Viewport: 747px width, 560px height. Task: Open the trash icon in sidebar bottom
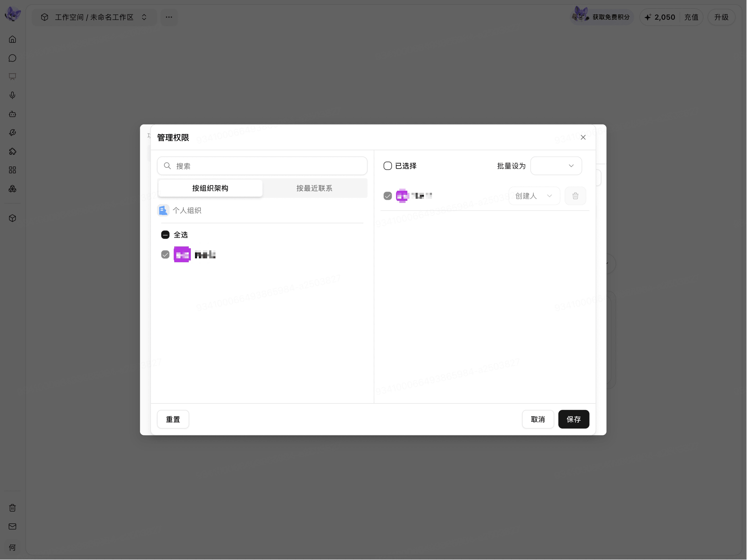[x=12, y=508]
